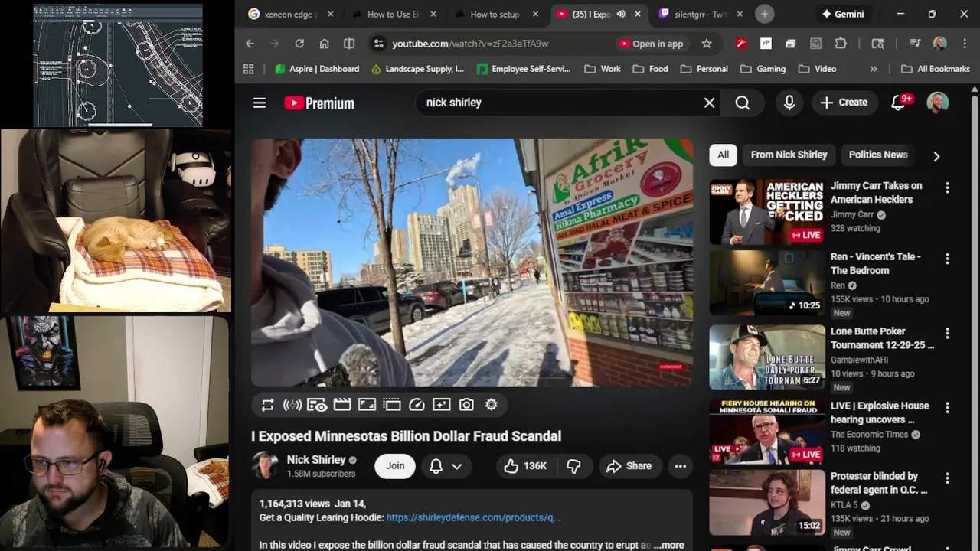Image resolution: width=980 pixels, height=551 pixels.
Task: Click the player resize rectangle icon under the video
Action: pyautogui.click(x=367, y=405)
